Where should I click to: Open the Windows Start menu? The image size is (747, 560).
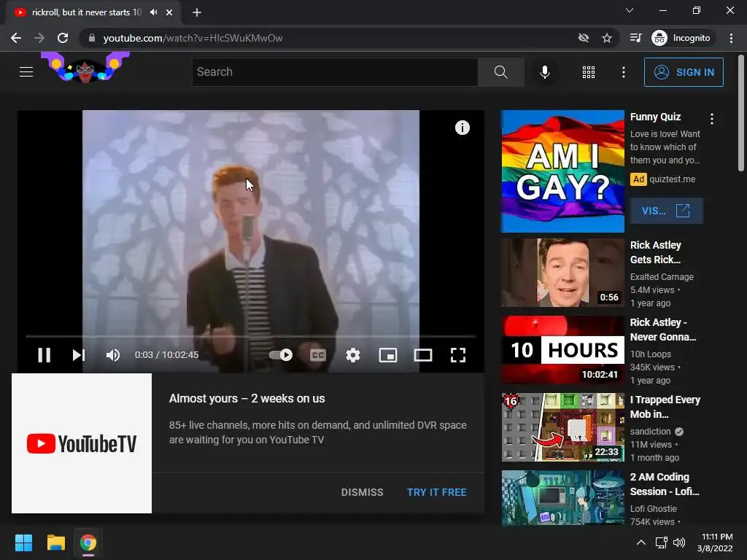(x=23, y=542)
